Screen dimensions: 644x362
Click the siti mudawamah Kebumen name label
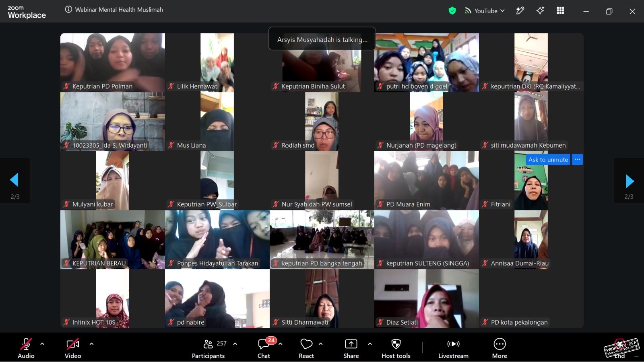pos(528,145)
